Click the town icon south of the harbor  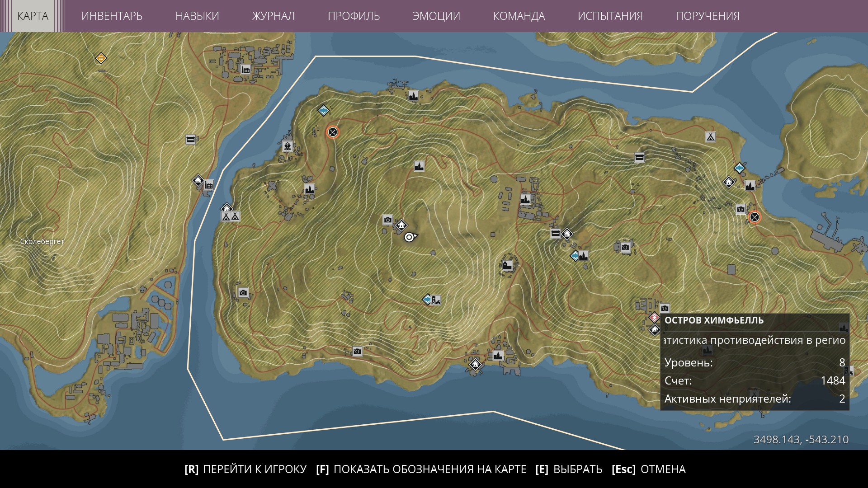[309, 189]
